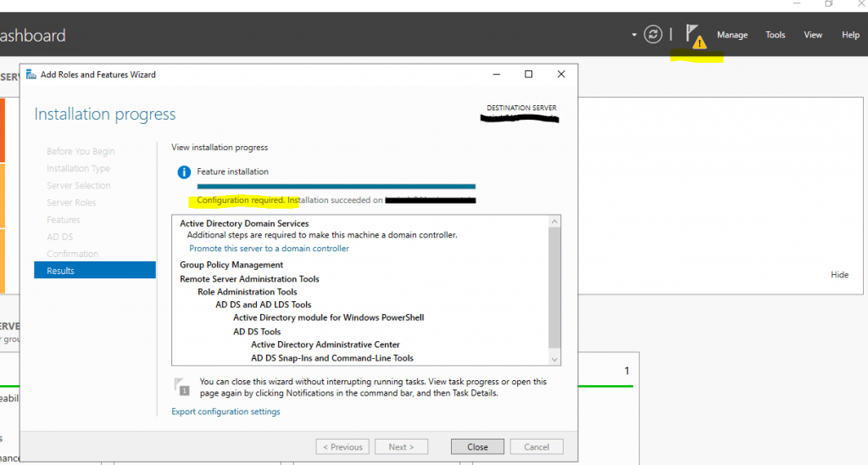Click the 'Installation progress' heading

tap(104, 115)
